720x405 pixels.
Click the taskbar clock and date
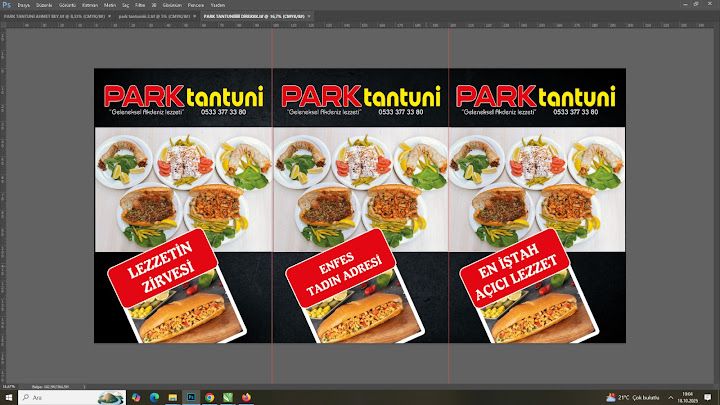click(x=687, y=397)
